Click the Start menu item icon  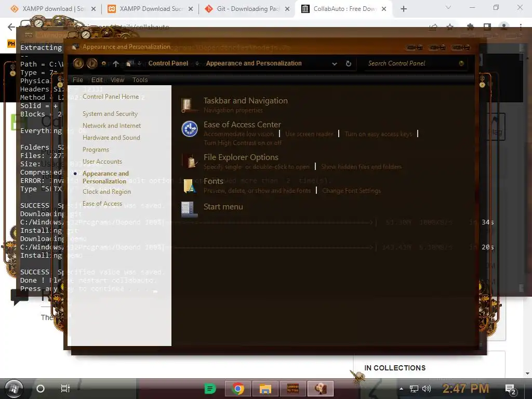[x=189, y=209]
